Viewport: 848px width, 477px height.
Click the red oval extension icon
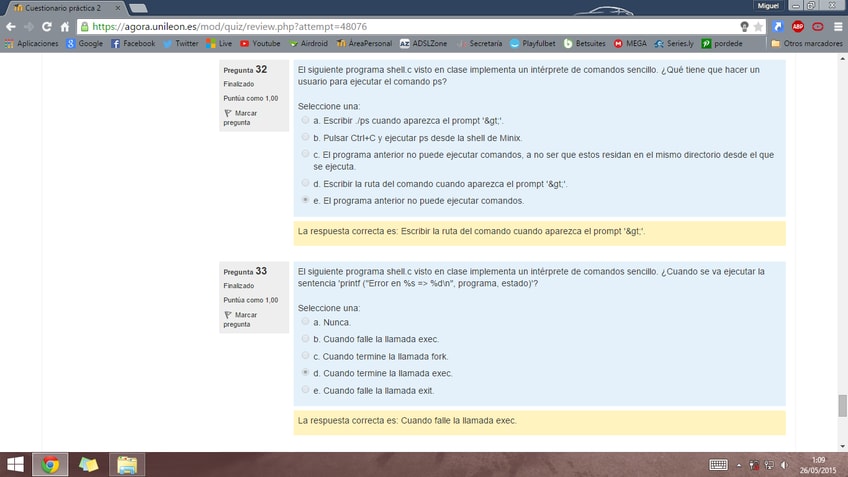818,26
